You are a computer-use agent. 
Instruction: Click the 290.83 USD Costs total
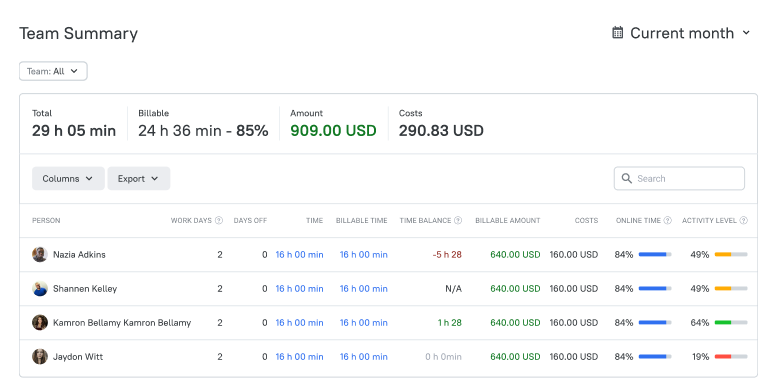[x=441, y=131]
